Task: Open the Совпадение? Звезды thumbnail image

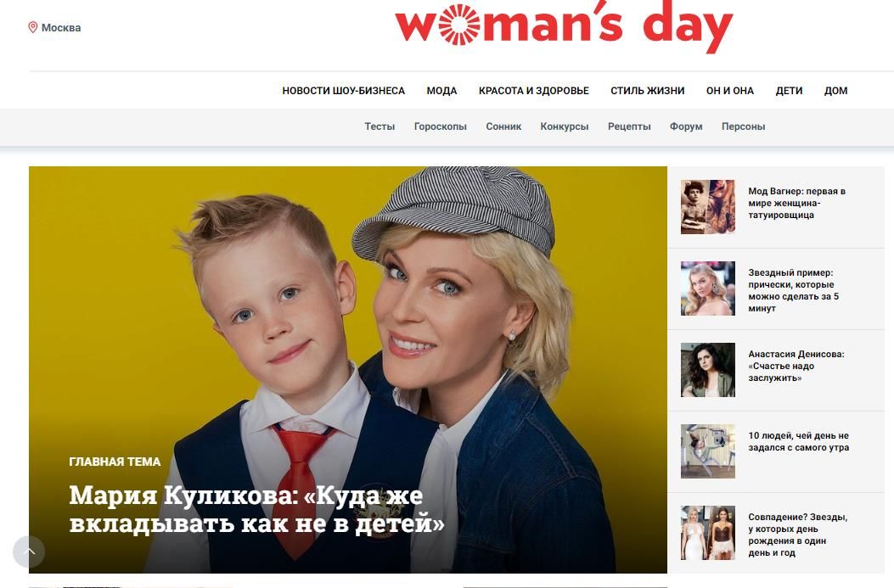Action: pos(707,533)
